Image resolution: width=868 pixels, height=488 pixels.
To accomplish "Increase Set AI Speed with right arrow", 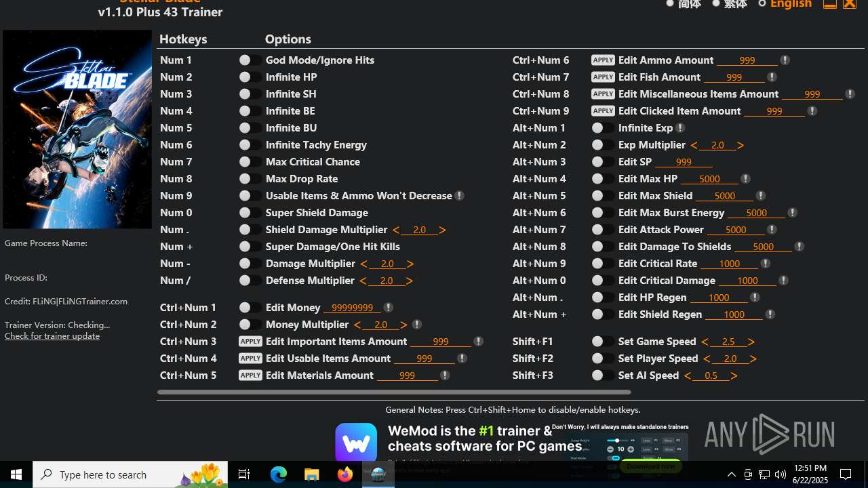I will pyautogui.click(x=734, y=376).
